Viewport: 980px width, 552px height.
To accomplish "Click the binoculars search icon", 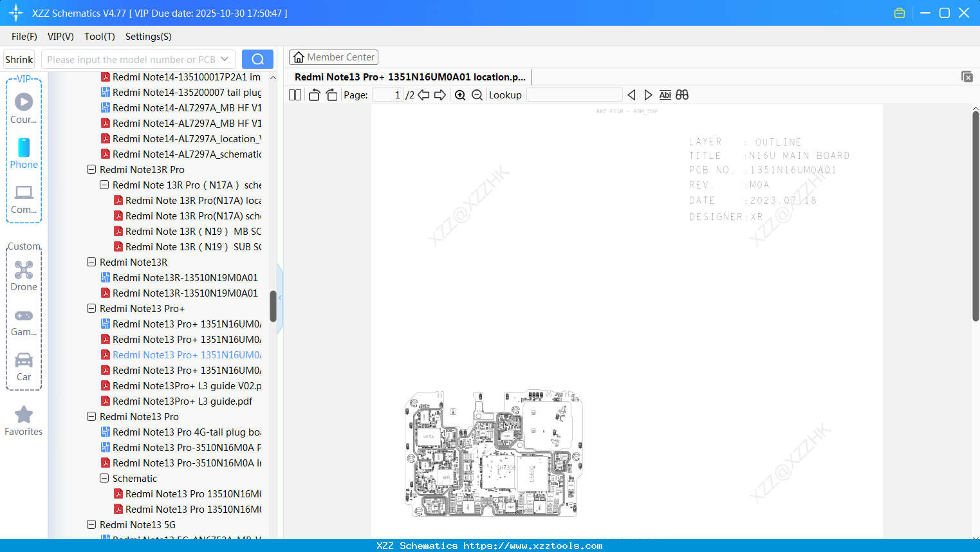I will pos(682,95).
